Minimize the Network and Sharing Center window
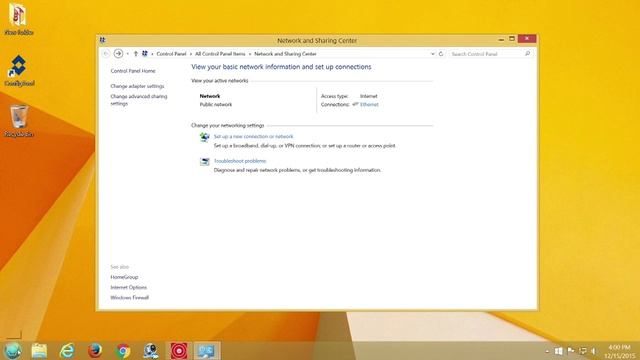The image size is (640, 360). [501, 39]
